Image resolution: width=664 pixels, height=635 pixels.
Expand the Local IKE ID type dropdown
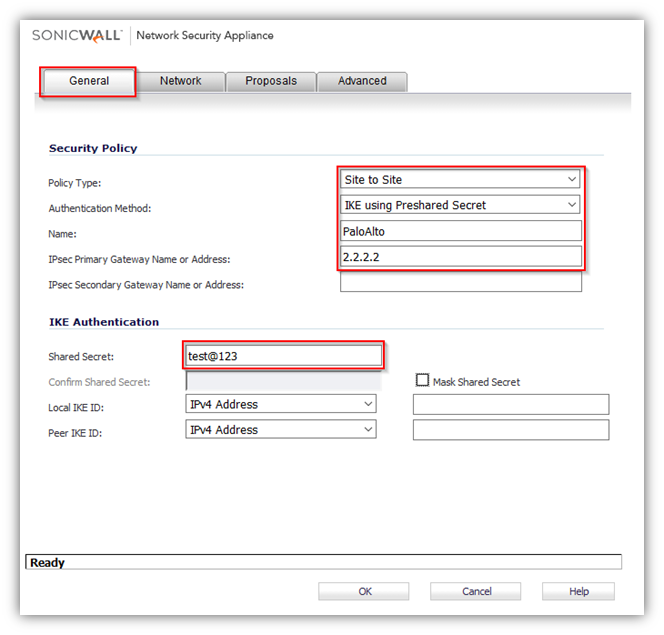tap(281, 405)
